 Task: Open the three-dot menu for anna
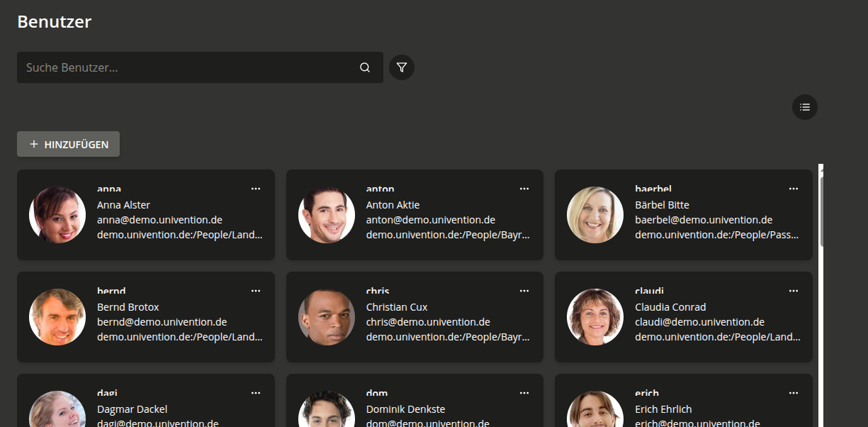pos(256,189)
